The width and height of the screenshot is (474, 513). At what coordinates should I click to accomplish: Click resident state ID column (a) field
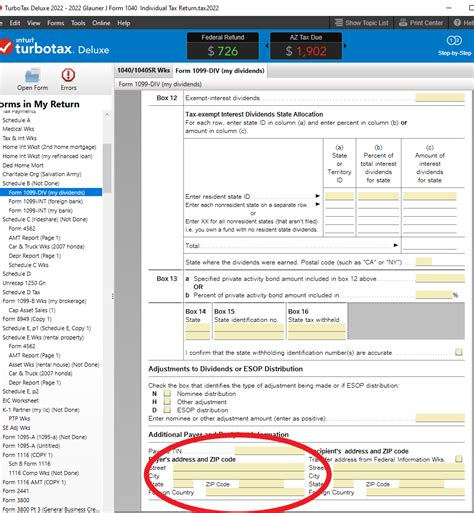(339, 196)
